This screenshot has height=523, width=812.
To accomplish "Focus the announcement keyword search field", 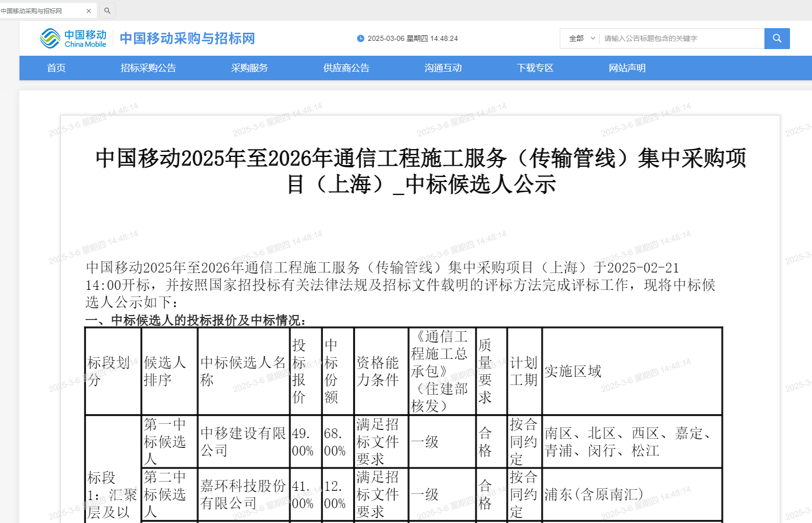I will pyautogui.click(x=681, y=38).
